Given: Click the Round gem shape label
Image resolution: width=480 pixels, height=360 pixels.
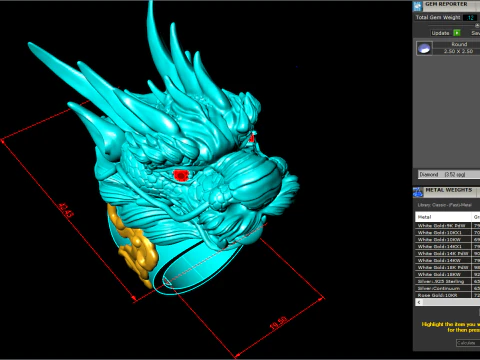Looking at the screenshot, I should point(459,44).
